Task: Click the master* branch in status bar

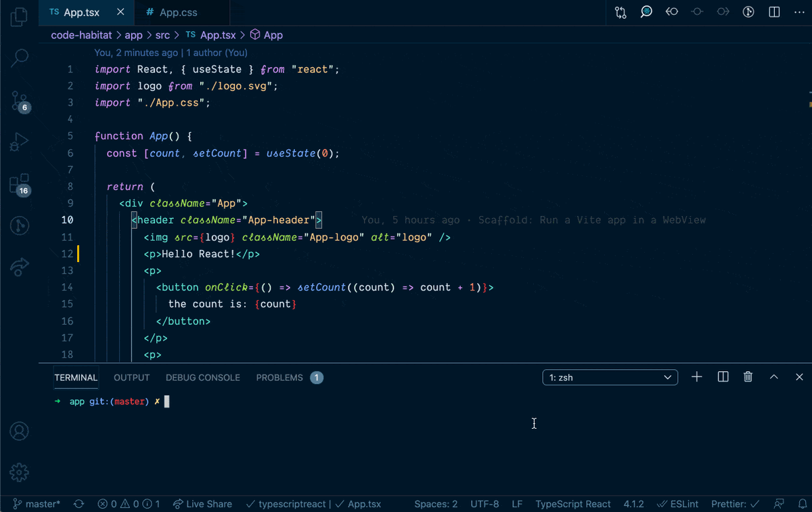Action: click(x=37, y=504)
